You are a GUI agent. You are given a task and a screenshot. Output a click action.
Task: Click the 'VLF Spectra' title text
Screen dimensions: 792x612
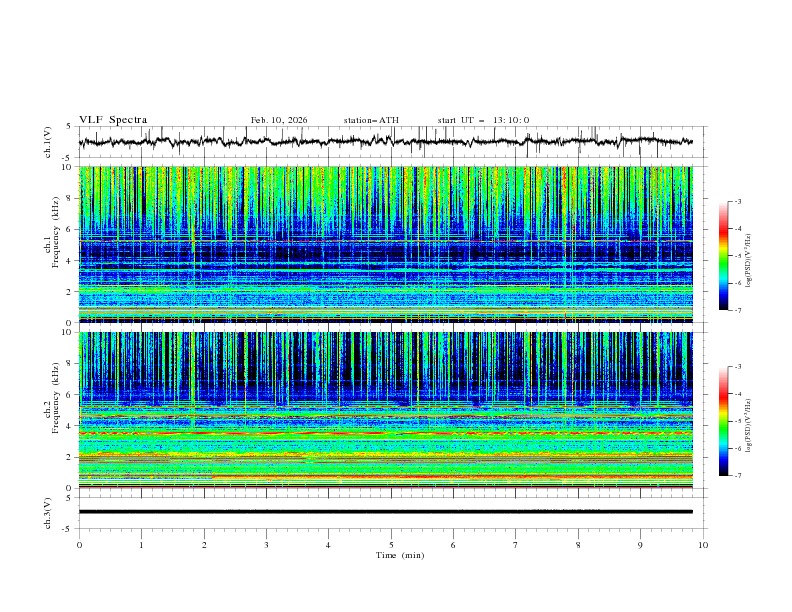113,120
